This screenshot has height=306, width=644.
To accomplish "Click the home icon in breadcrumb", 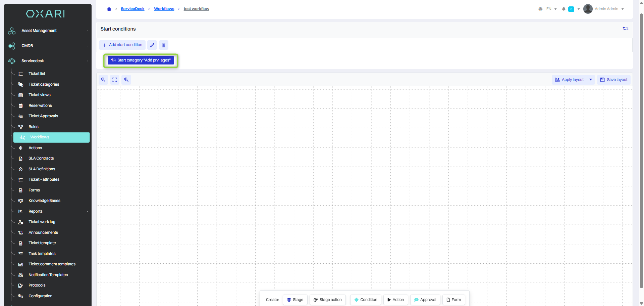I will click(x=109, y=9).
